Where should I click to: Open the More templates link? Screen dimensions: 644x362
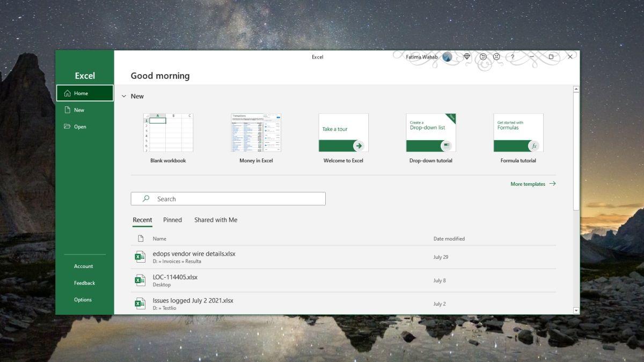528,184
